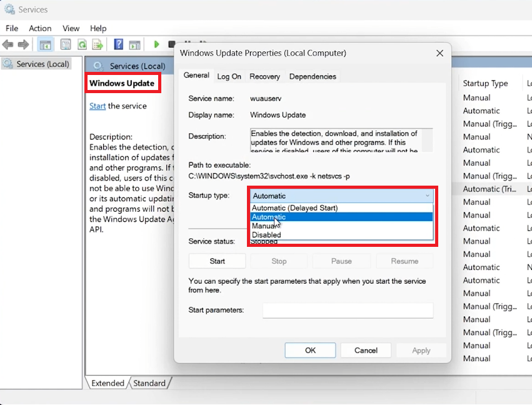Click the Services (Local) header icon in the middle pane
The height and width of the screenshot is (405, 532).
point(98,66)
